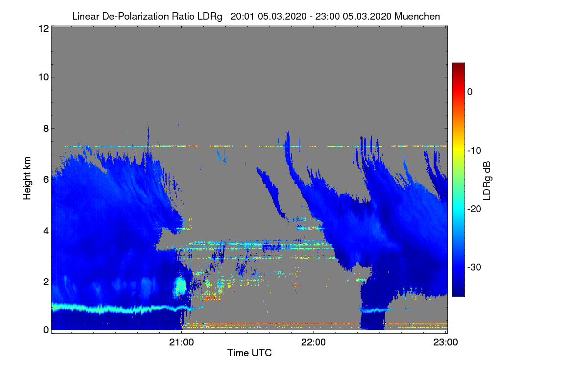
Task: Click the 'Muenchen' location text in title
Action: pyautogui.click(x=417, y=16)
